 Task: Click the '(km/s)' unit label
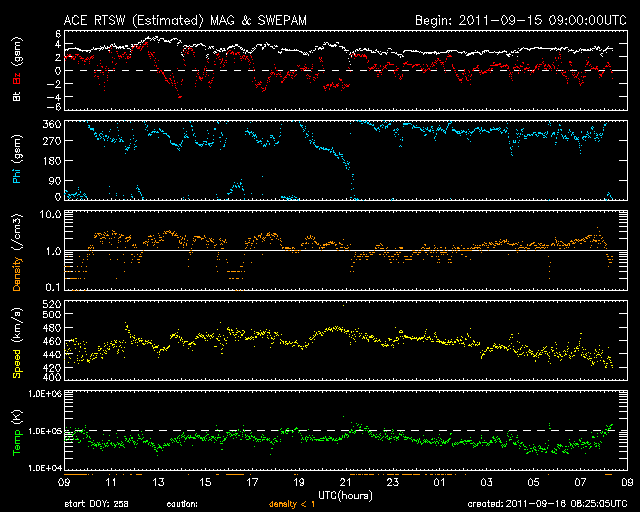click(x=17, y=325)
